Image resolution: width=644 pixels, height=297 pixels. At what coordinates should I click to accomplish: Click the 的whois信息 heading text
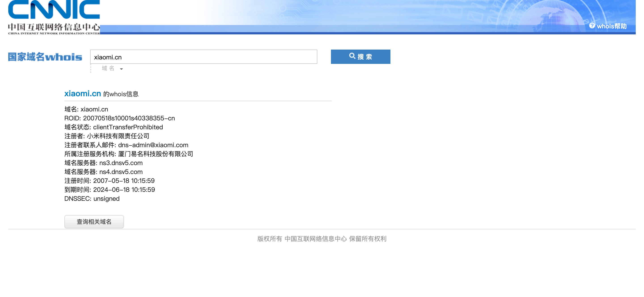click(121, 94)
